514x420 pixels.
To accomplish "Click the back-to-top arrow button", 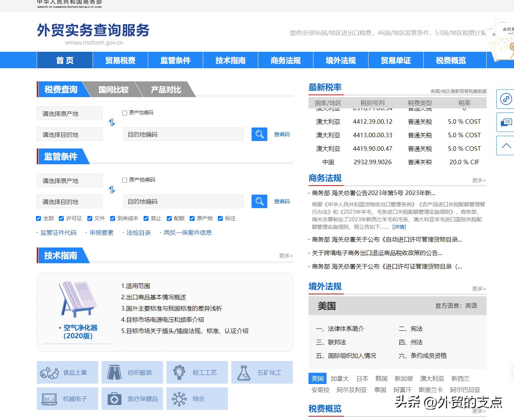I will [x=505, y=145].
